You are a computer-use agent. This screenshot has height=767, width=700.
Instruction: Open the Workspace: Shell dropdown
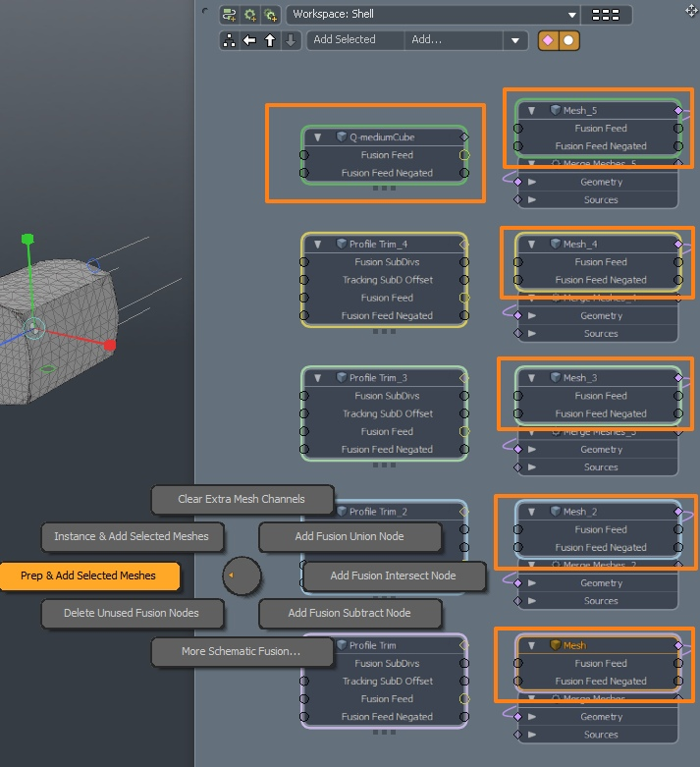(x=432, y=15)
